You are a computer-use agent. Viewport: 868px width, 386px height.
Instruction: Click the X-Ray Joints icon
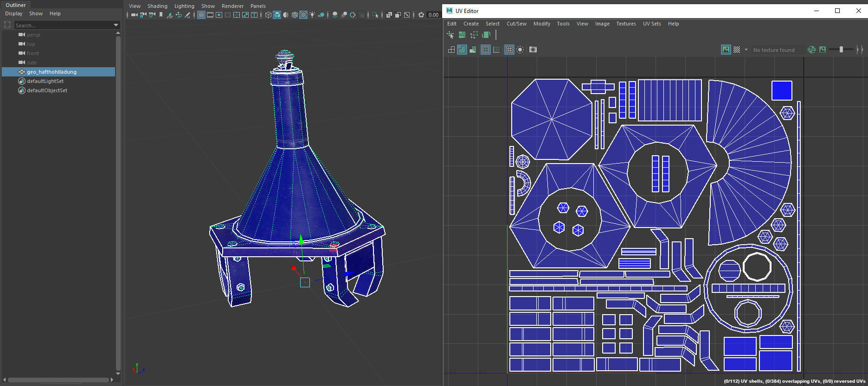click(x=406, y=15)
